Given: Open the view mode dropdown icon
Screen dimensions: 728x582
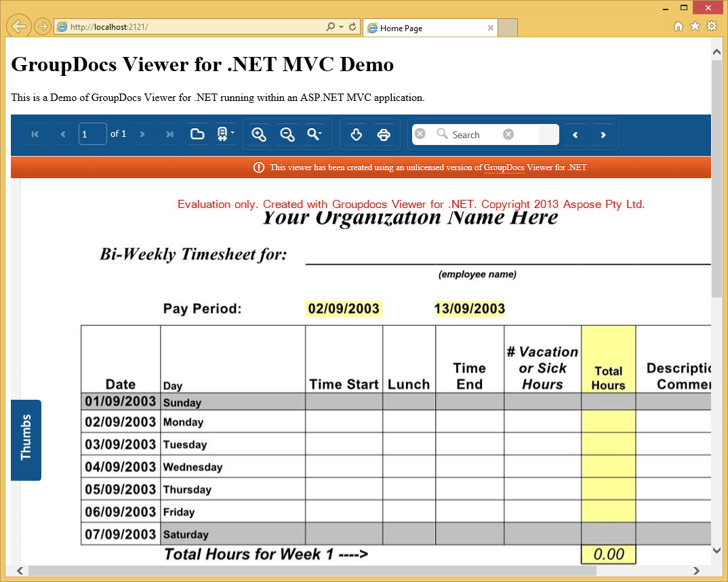Looking at the screenshot, I should pos(225,135).
